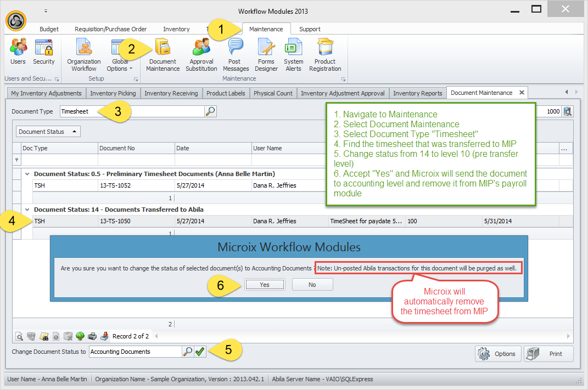
Task: Switch to the Support ribbon tab
Action: [310, 29]
